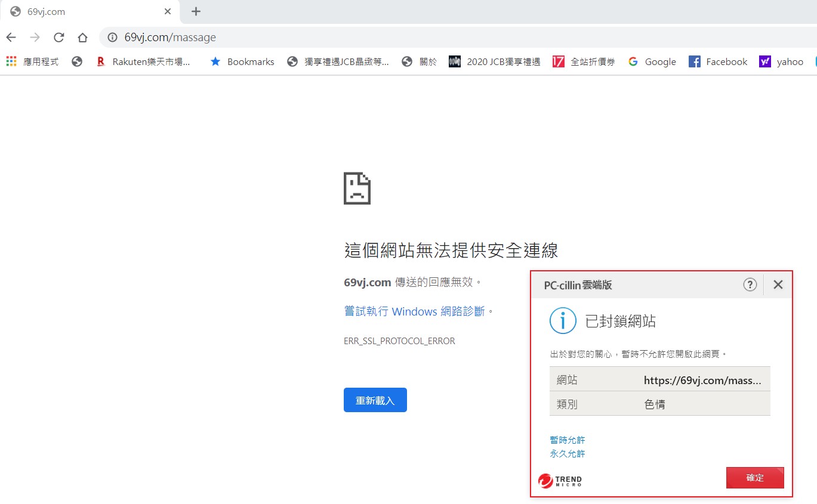This screenshot has height=504, width=817.
Task: Open the globe bookmark after 應用程式
Action: [x=76, y=61]
